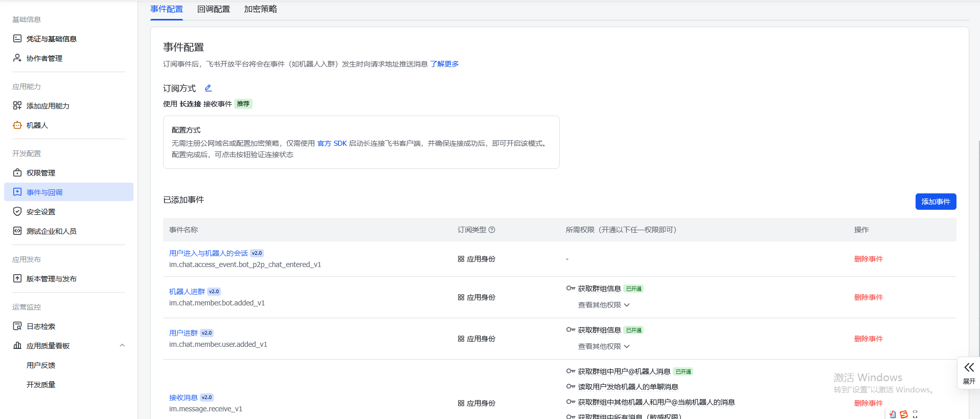Switch to the 回调配置 tab
This screenshot has height=419, width=980.
point(214,9)
